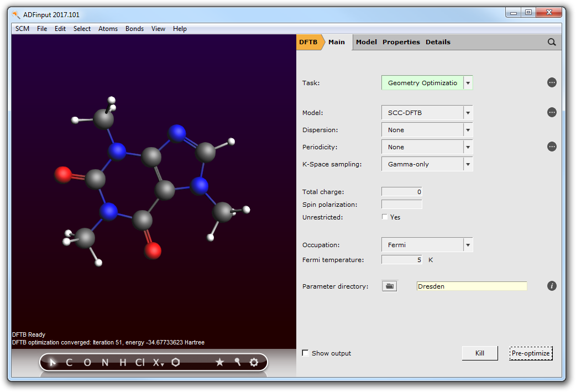Open the Select menu
Viewport: 576px width, 392px height.
(82, 29)
